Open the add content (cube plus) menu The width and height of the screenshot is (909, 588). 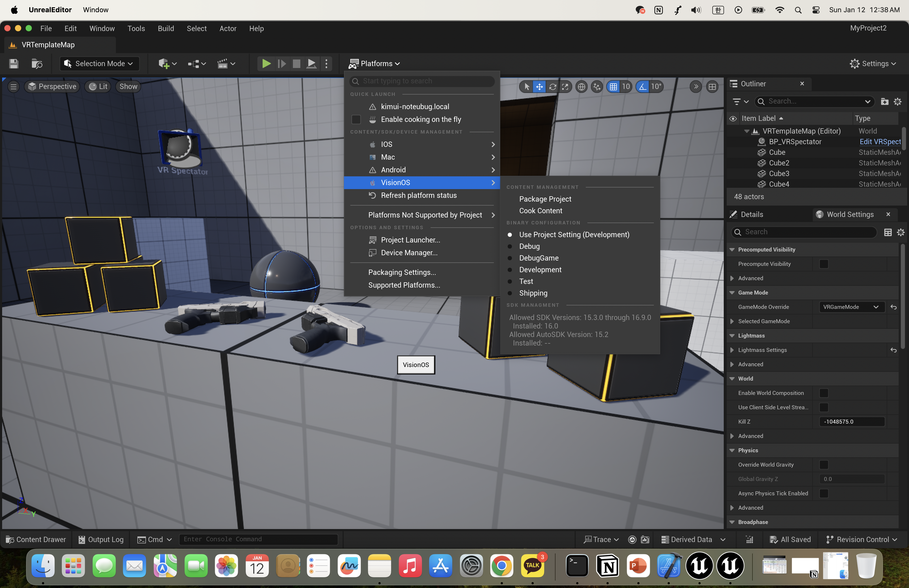[167, 64]
